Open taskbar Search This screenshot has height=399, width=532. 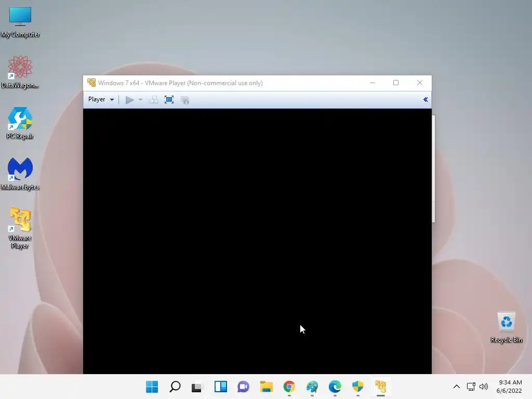(175, 387)
